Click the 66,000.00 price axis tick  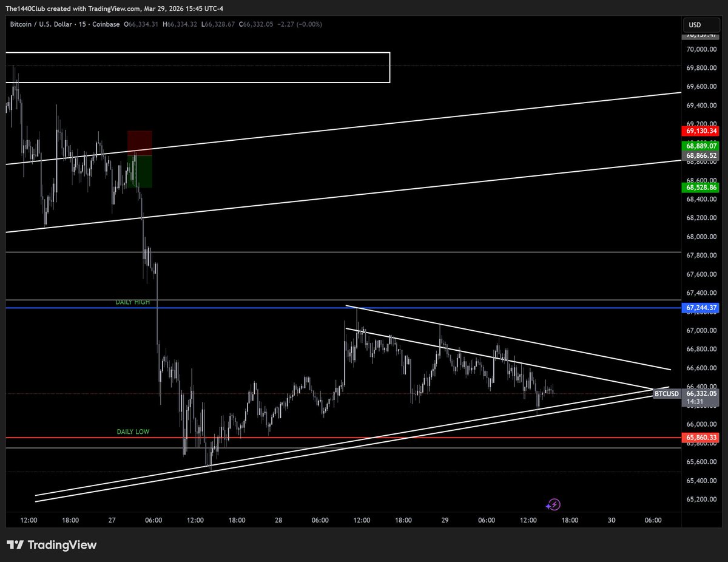(x=702, y=424)
